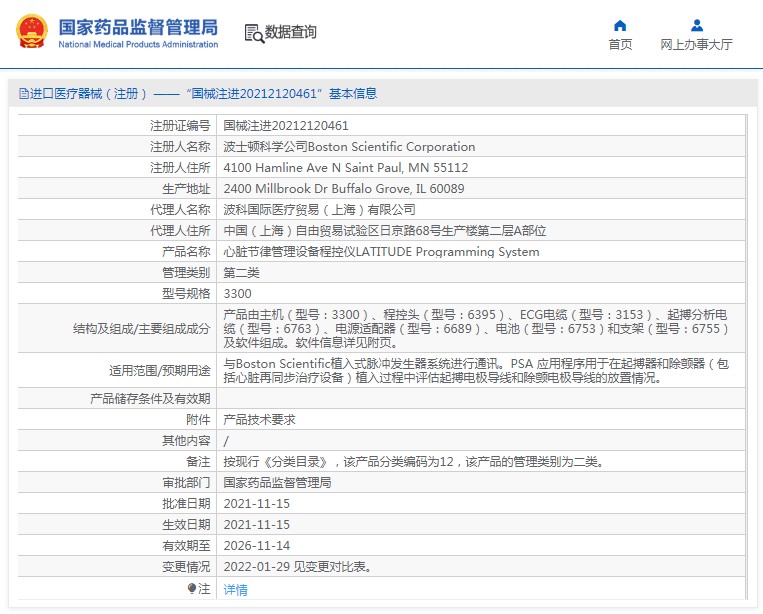Image resolution: width=763 pixels, height=614 pixels.
Task: Click the national emblem logo
Action: pos(32,31)
